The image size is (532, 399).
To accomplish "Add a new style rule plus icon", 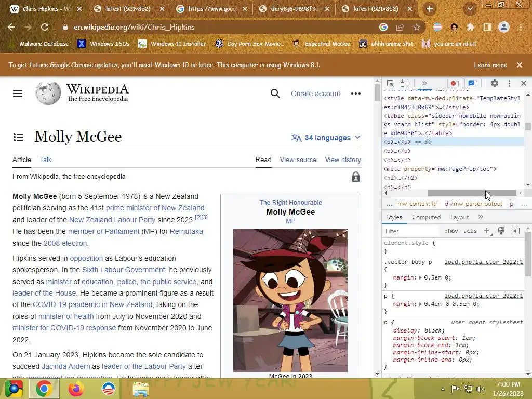I will click(x=487, y=231).
